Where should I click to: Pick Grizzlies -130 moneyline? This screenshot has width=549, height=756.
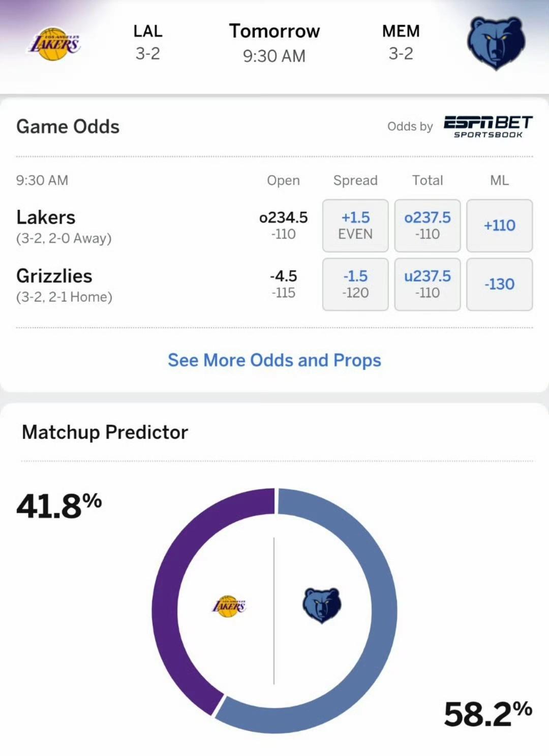pos(500,284)
